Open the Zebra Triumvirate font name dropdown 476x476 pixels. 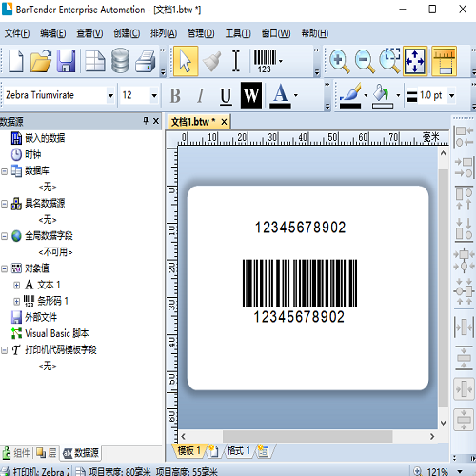(x=110, y=95)
